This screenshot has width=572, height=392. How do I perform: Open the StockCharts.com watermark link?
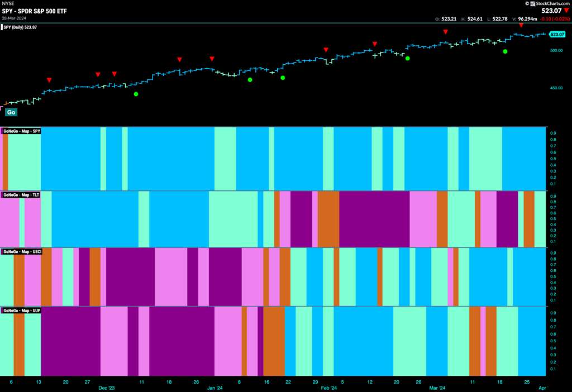click(550, 3)
